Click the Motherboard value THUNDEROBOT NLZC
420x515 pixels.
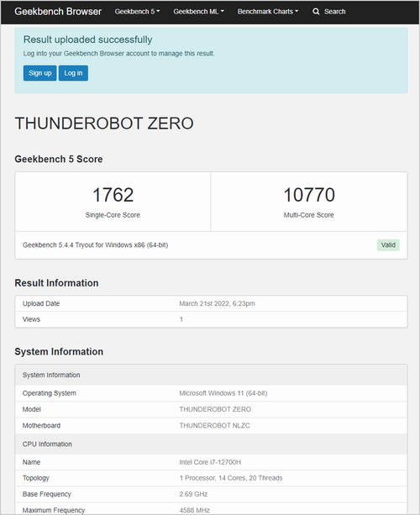(214, 425)
